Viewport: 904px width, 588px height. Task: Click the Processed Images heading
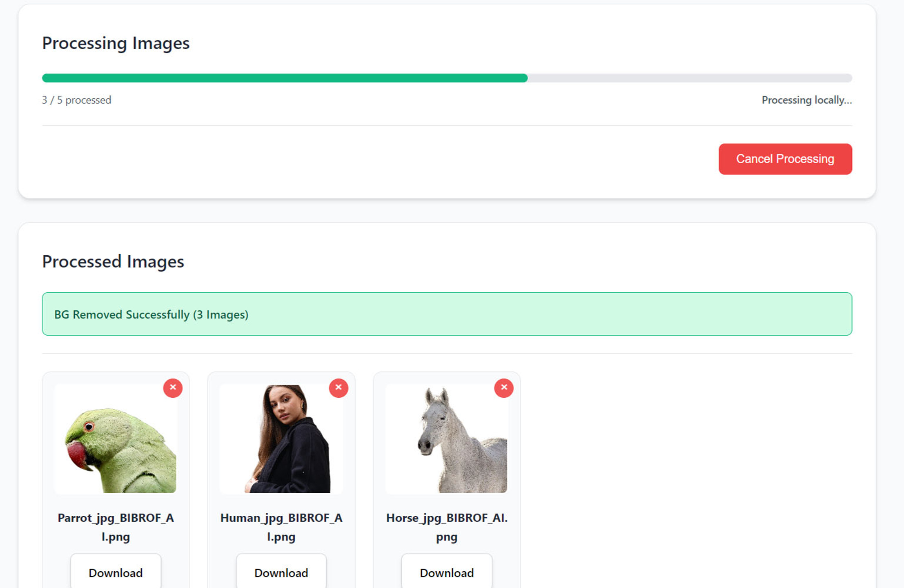[x=113, y=262]
